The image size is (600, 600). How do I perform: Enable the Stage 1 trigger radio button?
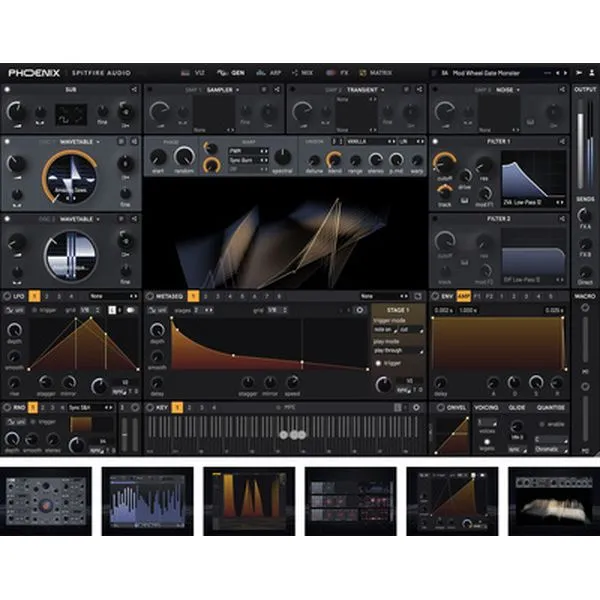pyautogui.click(x=379, y=363)
